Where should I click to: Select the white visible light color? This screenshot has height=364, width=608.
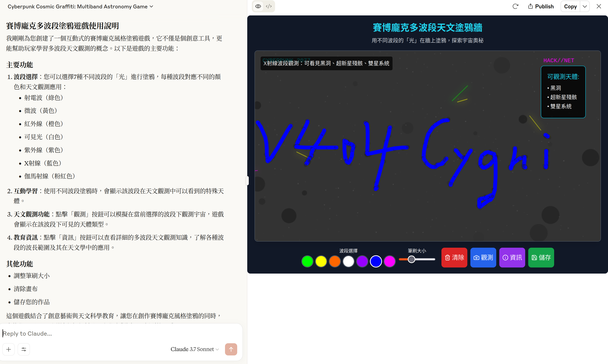(349, 261)
